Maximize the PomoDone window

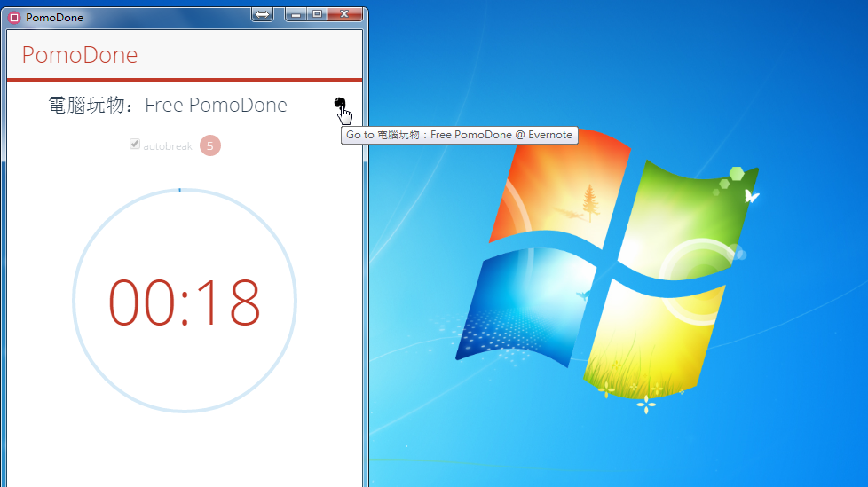coord(317,14)
